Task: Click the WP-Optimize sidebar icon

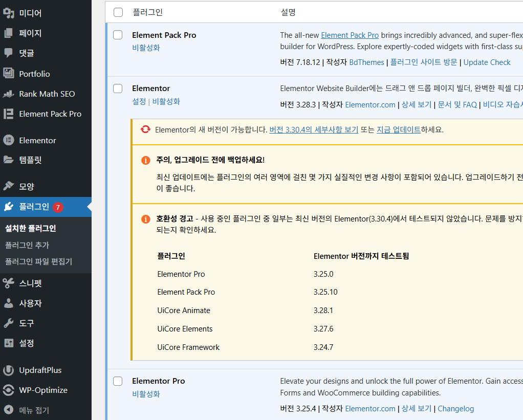Action: pos(9,390)
